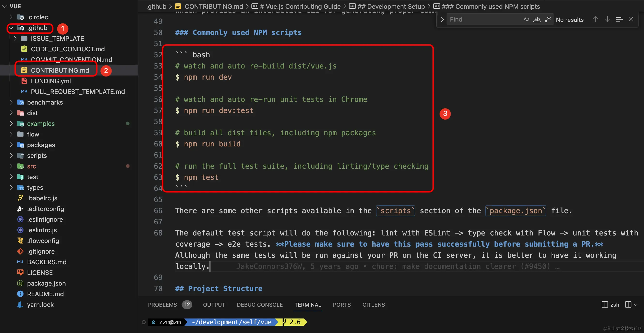
Task: Switch to the GITLENS tab
Action: click(x=374, y=304)
